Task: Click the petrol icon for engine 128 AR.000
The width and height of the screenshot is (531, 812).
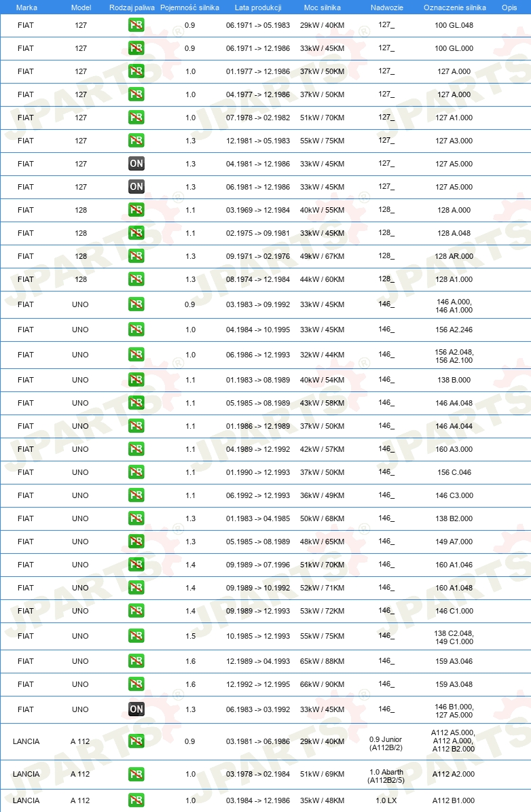Action: point(136,255)
